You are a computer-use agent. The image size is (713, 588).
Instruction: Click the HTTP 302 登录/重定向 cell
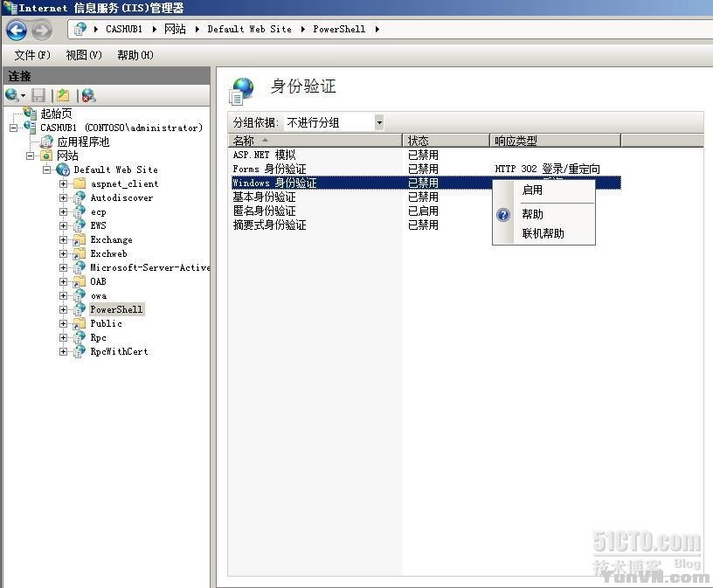pos(547,169)
